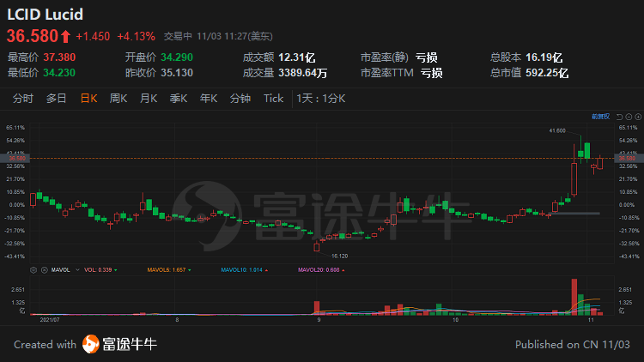Screen dimensions: 644x362
Task: Click the 总市值 value 592.25亿
Action: (x=547, y=73)
